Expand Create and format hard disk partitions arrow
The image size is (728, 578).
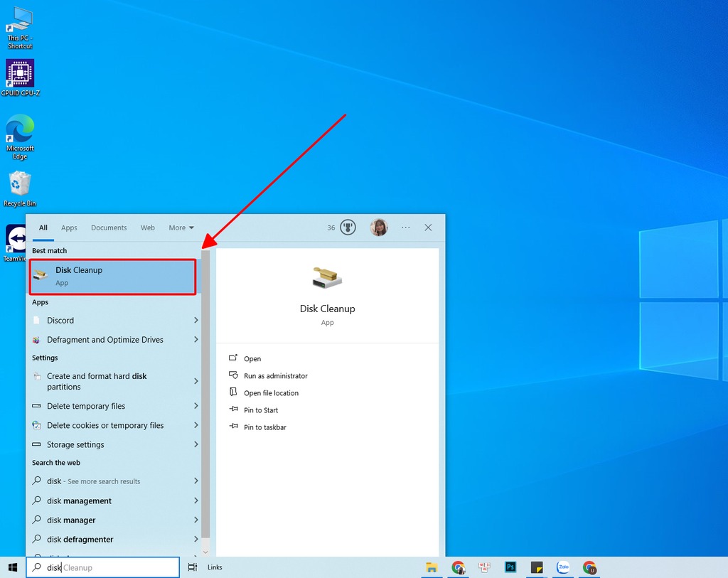point(196,381)
